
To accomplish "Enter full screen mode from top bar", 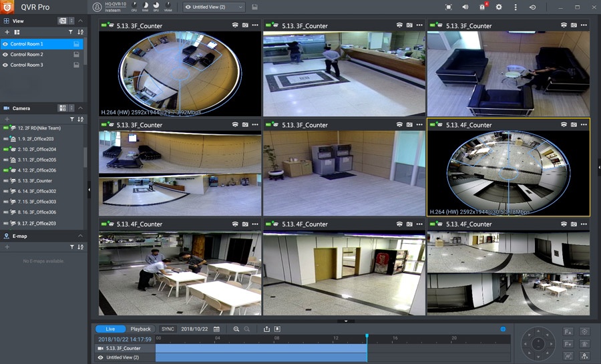I will point(448,7).
